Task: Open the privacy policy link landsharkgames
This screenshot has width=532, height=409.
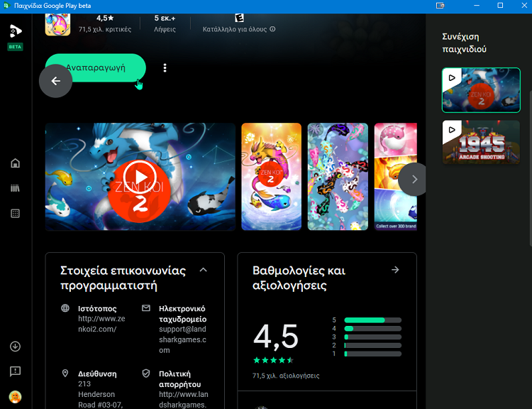Action: pyautogui.click(x=184, y=400)
